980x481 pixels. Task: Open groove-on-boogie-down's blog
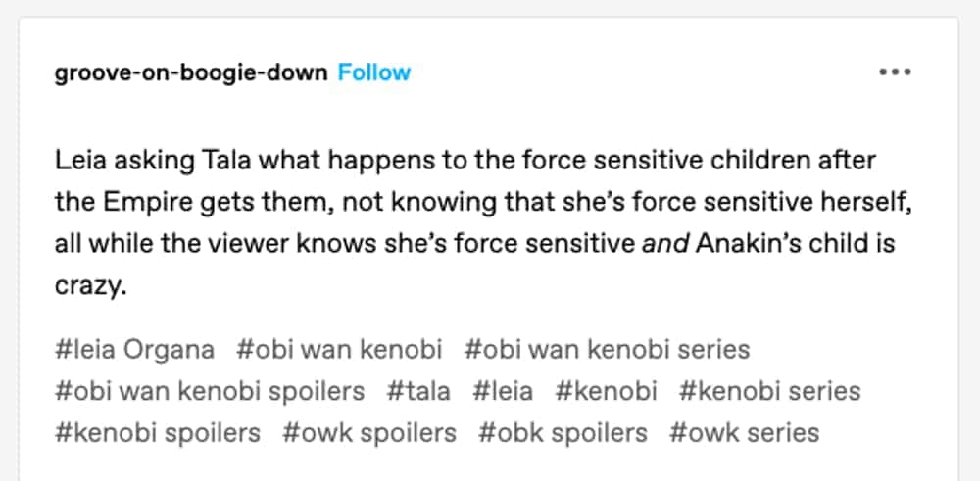pos(191,72)
